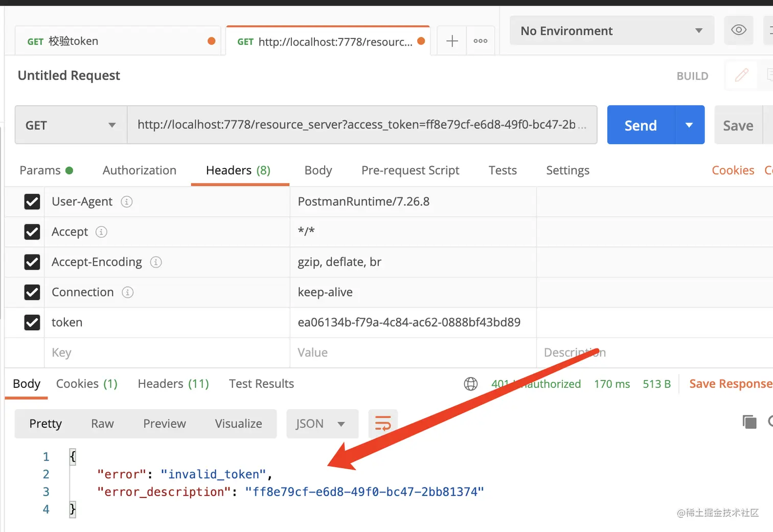Open the Pre-request Script tab
Viewport: 773px width, 532px height.
pos(410,170)
